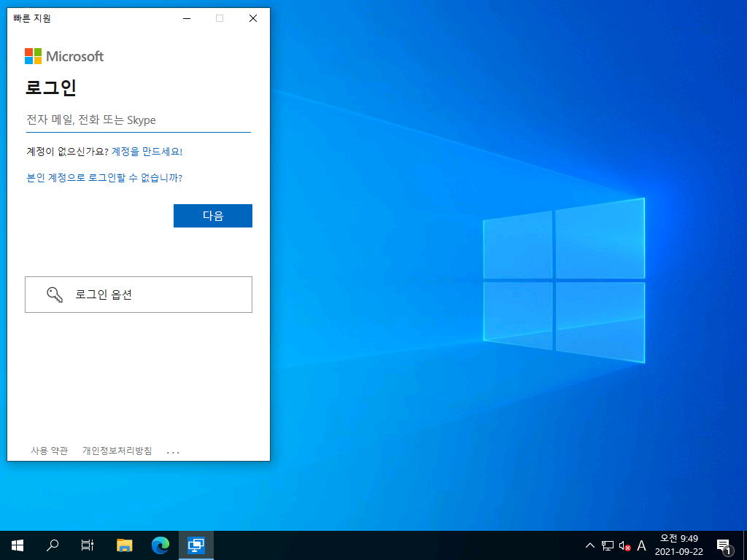Image resolution: width=747 pixels, height=560 pixels.
Task: Open the 계정을 만드세요! link
Action: click(x=147, y=152)
